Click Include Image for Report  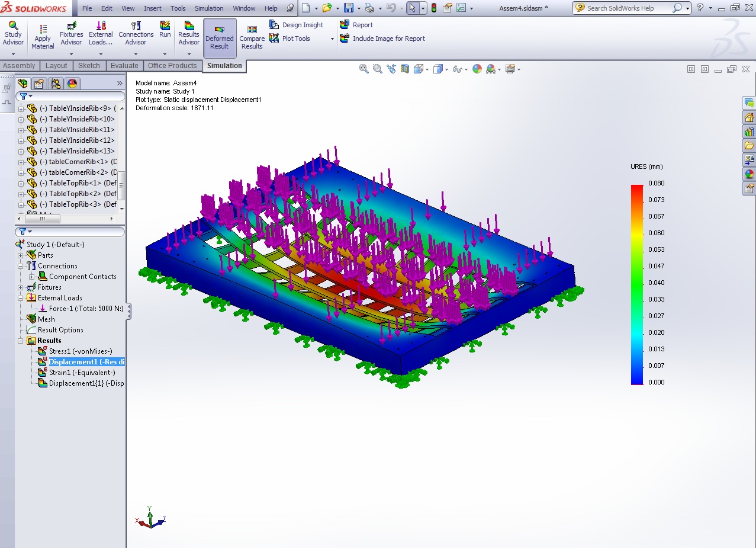(388, 39)
